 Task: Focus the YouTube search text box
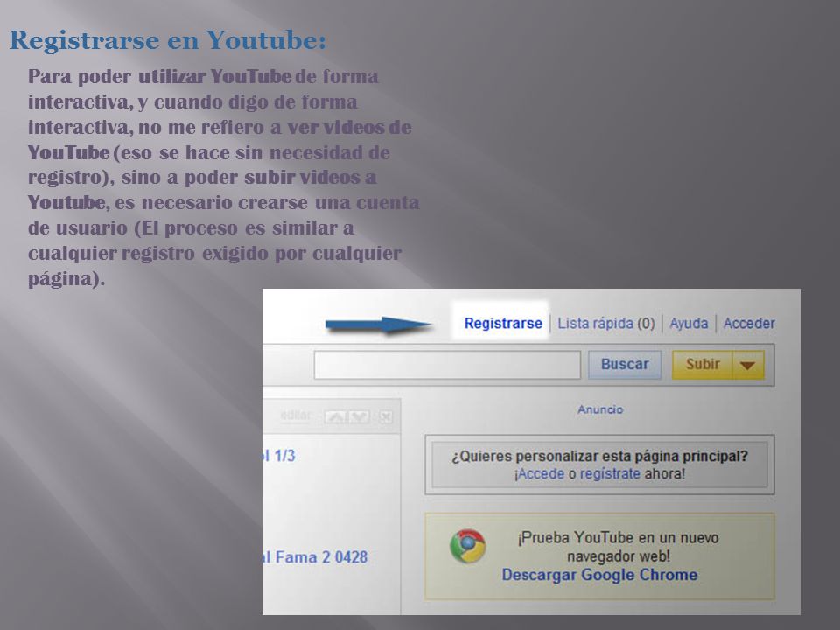447,365
